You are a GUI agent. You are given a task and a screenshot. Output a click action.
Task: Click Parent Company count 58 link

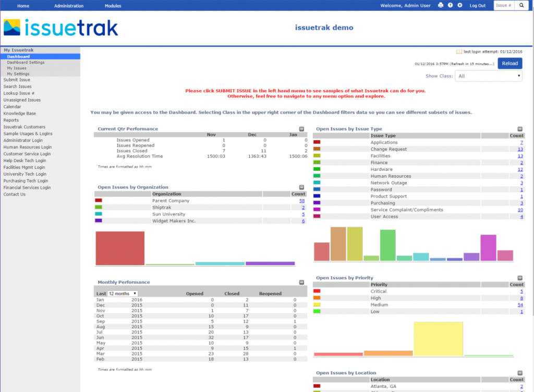302,201
